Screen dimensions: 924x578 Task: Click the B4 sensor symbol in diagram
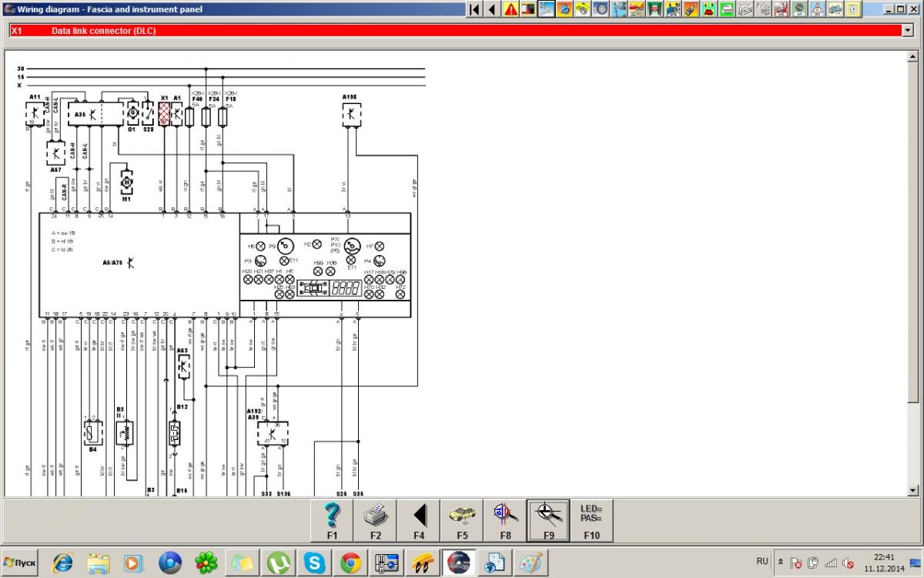pyautogui.click(x=92, y=432)
